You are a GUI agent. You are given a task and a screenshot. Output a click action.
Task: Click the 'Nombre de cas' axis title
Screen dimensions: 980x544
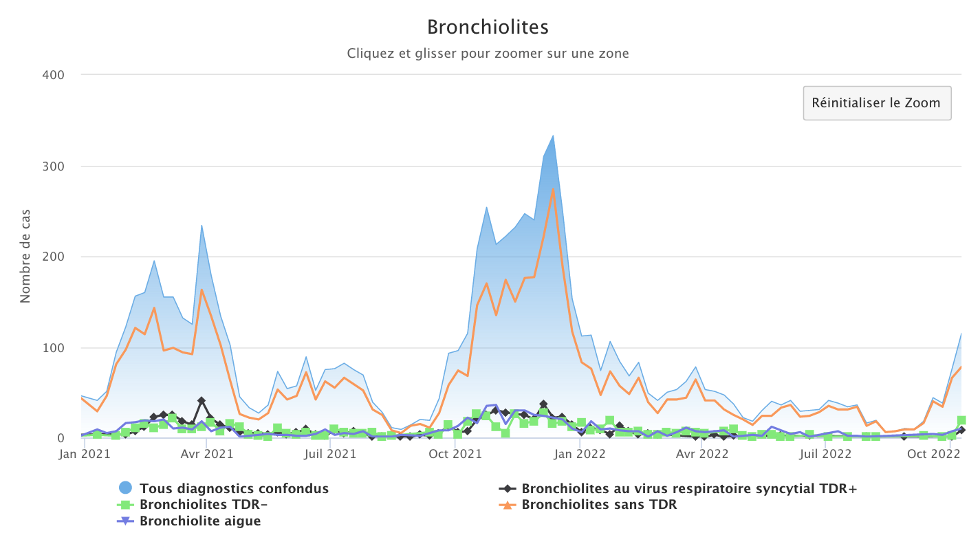click(25, 256)
